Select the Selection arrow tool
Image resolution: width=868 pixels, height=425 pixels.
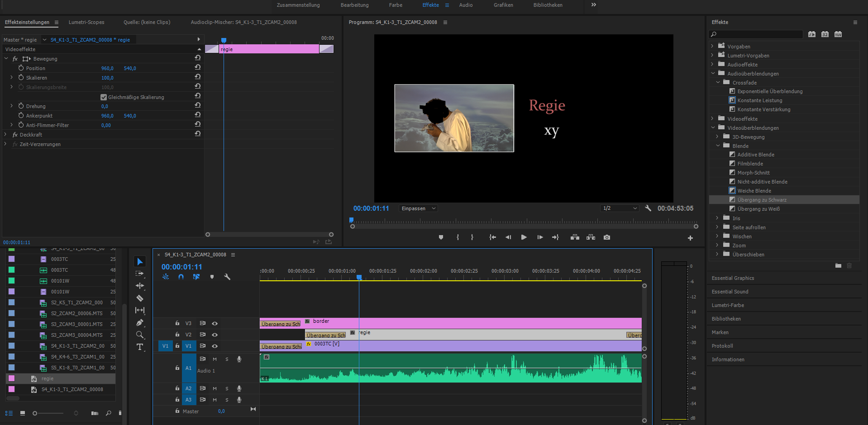tap(140, 262)
